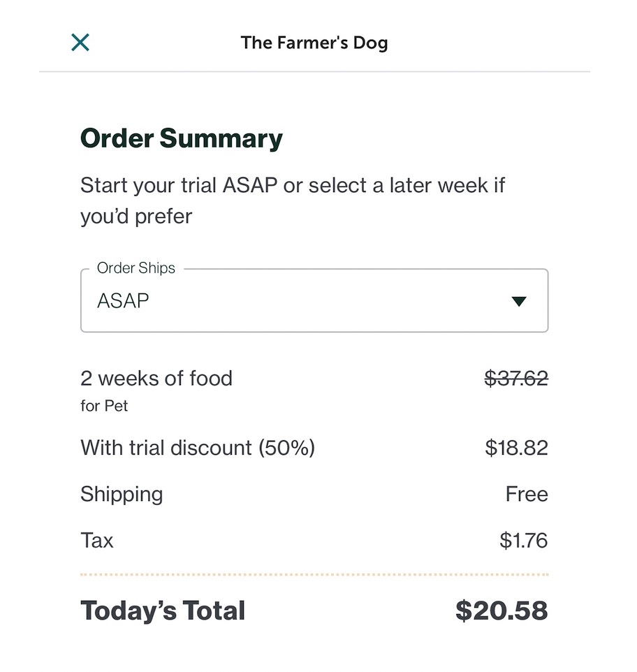
Task: Click the $20.58 total amount
Action: click(x=501, y=611)
